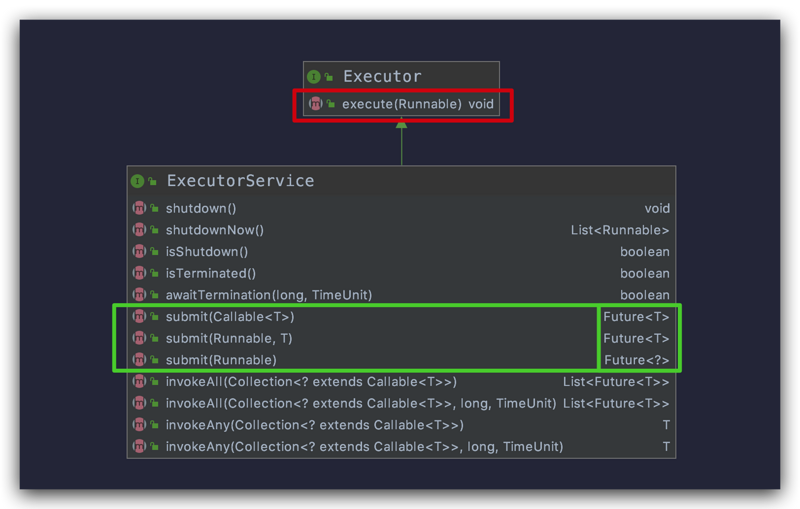Click the Executor interface icon
The width and height of the screenshot is (800, 509).
tap(314, 76)
